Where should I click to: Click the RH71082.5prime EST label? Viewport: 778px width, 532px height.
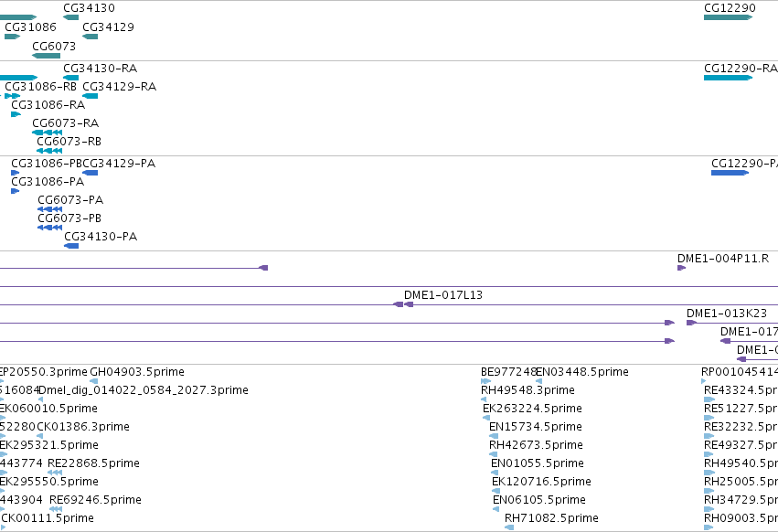(x=551, y=517)
